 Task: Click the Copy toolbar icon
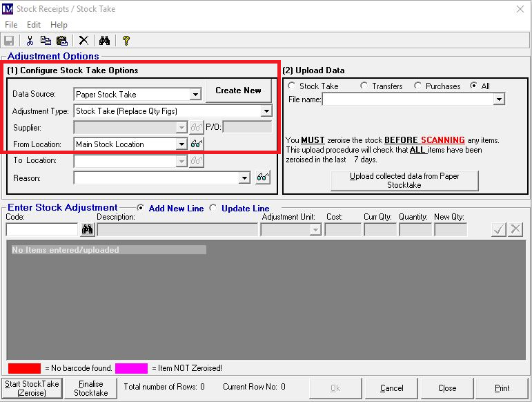[x=46, y=41]
